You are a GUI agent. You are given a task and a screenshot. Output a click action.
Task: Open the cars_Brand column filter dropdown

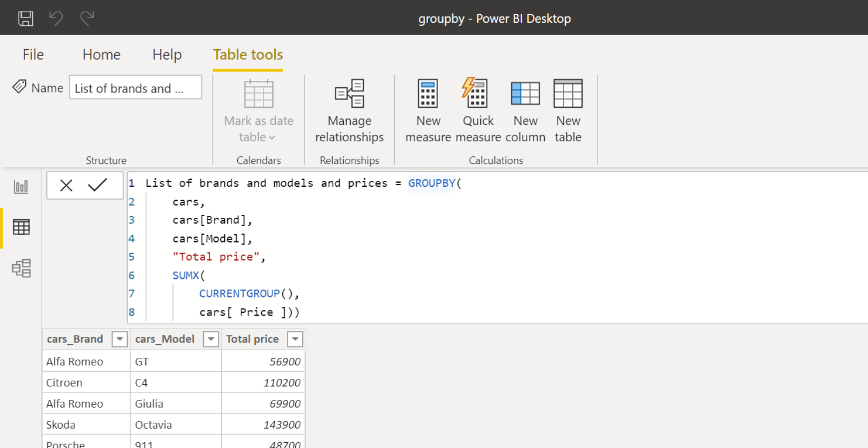(x=119, y=339)
